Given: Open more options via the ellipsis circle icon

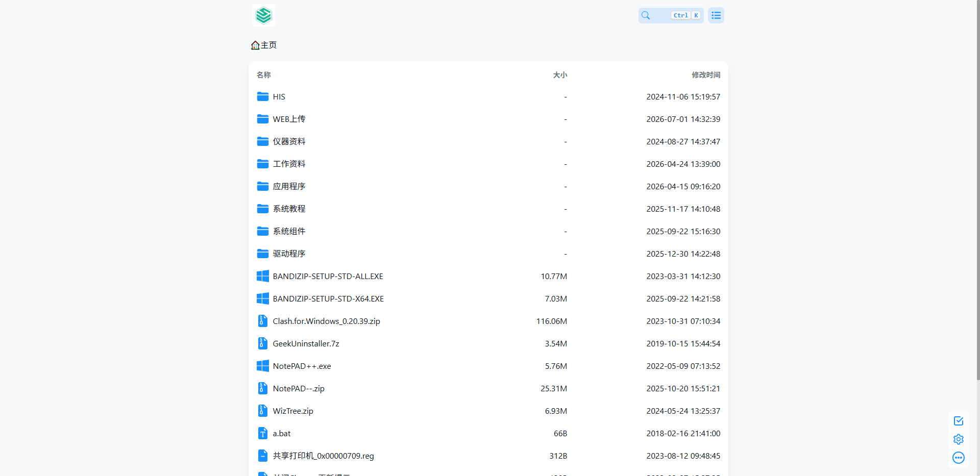Looking at the screenshot, I should pos(959,458).
